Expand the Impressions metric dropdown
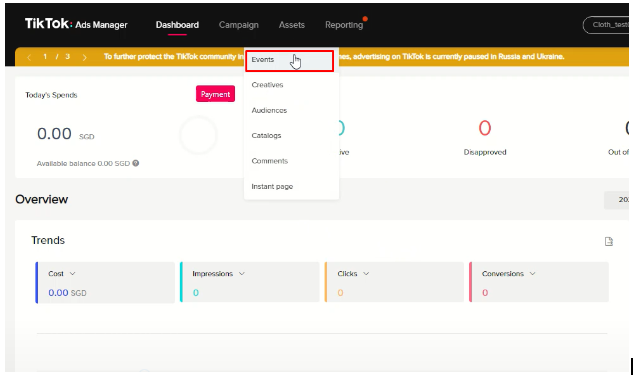Image resolution: width=638 pixels, height=381 pixels. pyautogui.click(x=242, y=274)
